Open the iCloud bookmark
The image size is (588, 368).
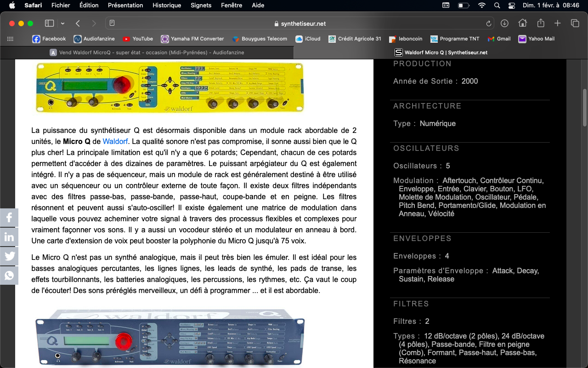pos(308,39)
